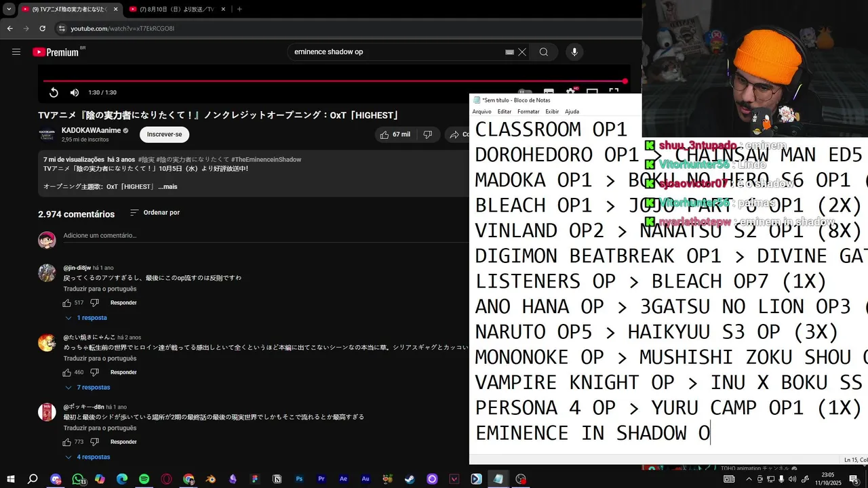Open the KADOKAWAanime channel page

91,130
